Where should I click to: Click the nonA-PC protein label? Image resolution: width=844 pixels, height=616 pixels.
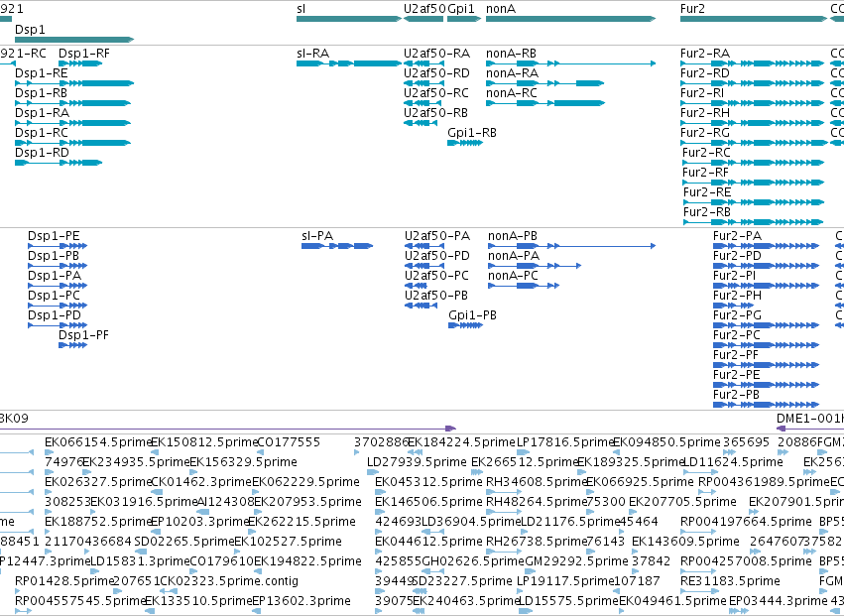pyautogui.click(x=513, y=276)
